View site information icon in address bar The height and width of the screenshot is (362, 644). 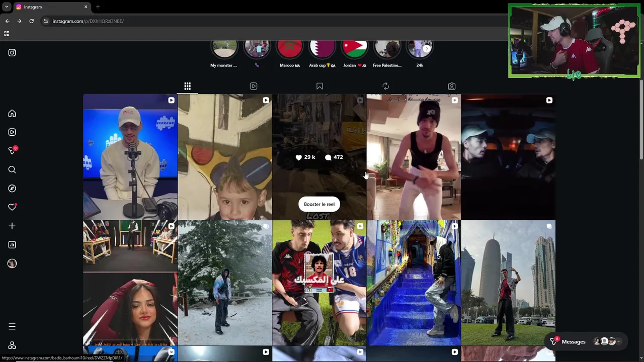[46, 21]
